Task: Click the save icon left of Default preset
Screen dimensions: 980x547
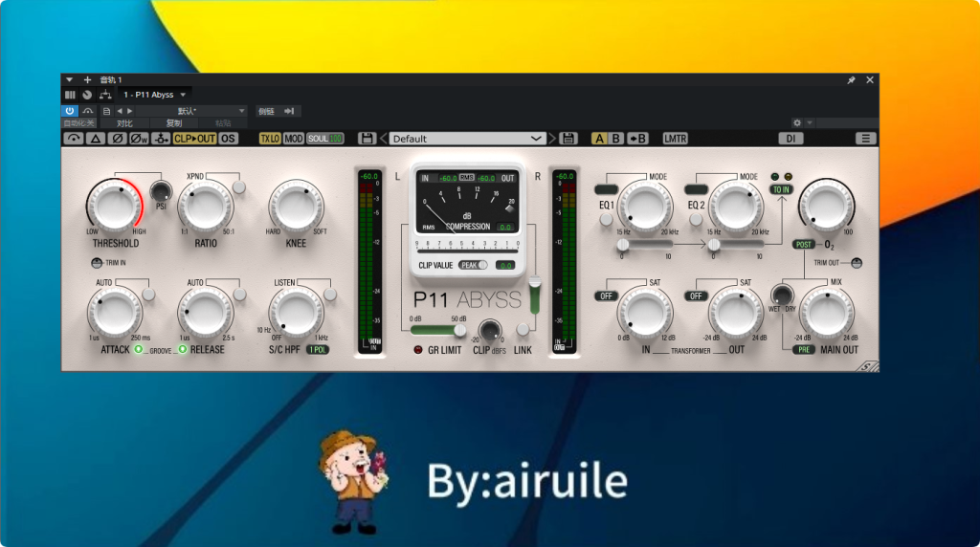Action: click(367, 139)
